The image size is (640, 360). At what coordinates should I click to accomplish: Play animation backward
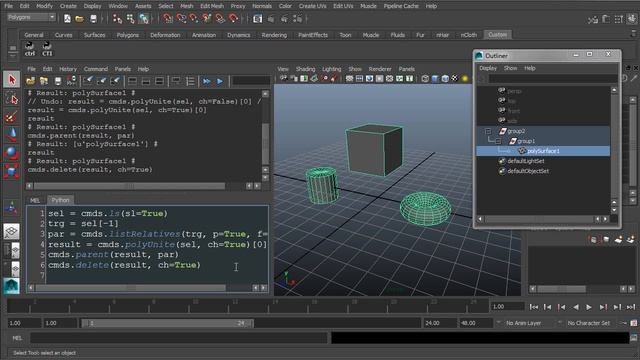pyautogui.click(x=576, y=307)
